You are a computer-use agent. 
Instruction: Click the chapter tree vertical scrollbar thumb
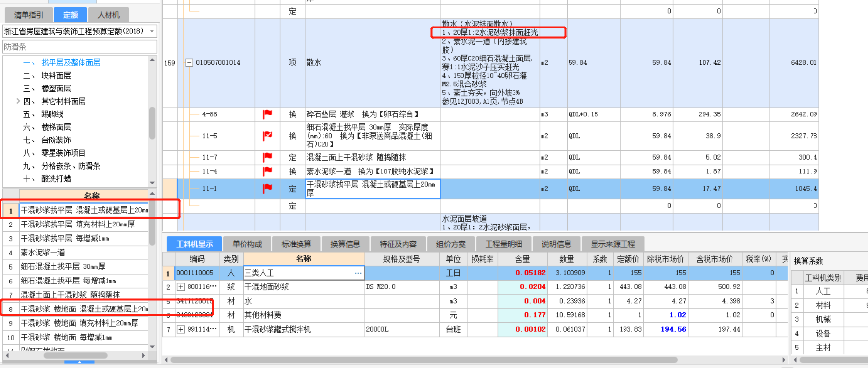click(x=152, y=123)
